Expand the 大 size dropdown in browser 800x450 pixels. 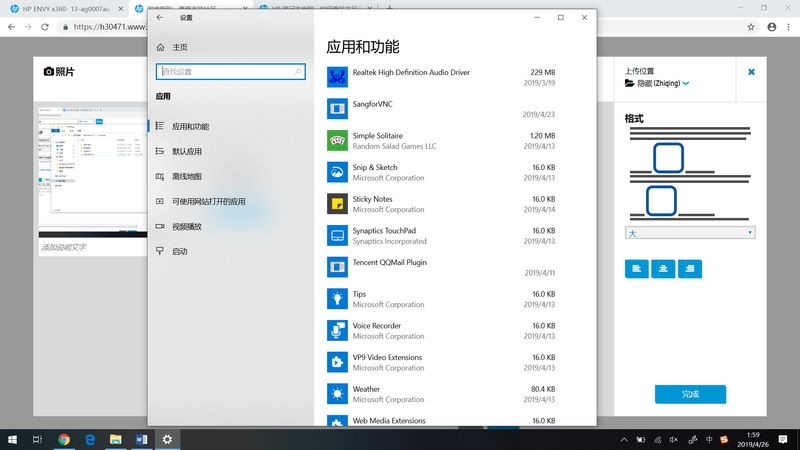(690, 233)
